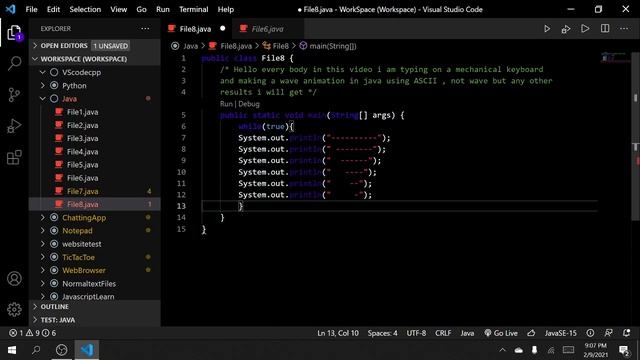Screen dimensions: 640x360
Task: Open the Selection menu
Action: pos(85,9)
